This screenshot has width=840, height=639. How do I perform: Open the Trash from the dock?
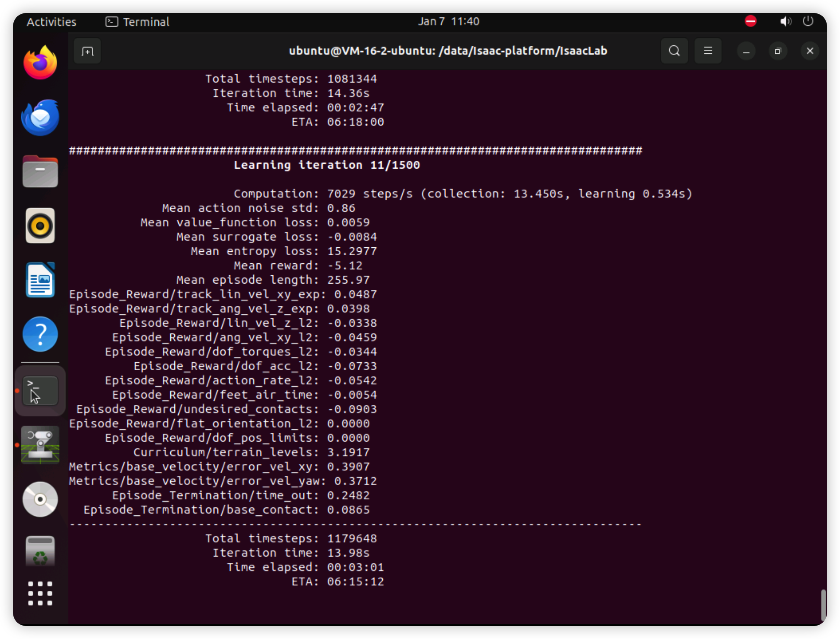(x=40, y=552)
